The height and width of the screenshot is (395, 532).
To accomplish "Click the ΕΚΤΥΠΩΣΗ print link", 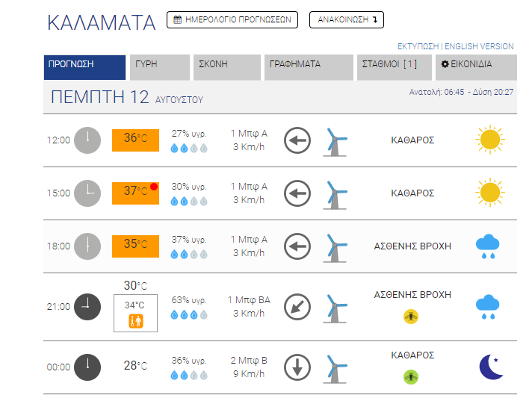I will click(x=418, y=46).
